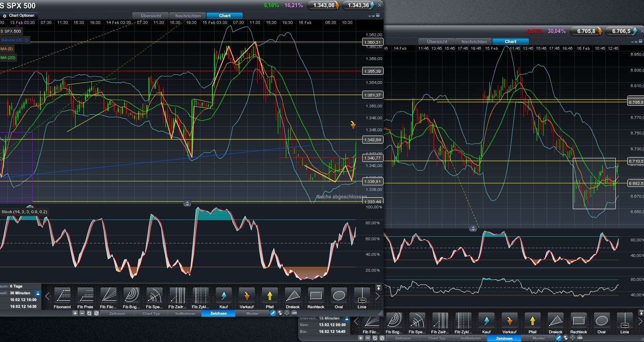Screen dimensions: 644x342
Task: Pick the Dreieck triangle tool in SPX chart
Action: [x=293, y=296]
